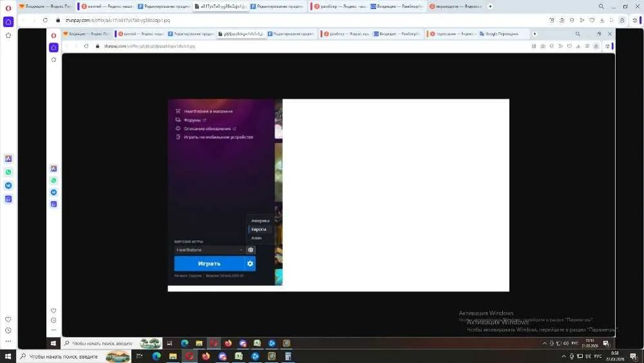Switch to the рамблер — Яндекс tab
The image size is (644, 363).
[339, 6]
